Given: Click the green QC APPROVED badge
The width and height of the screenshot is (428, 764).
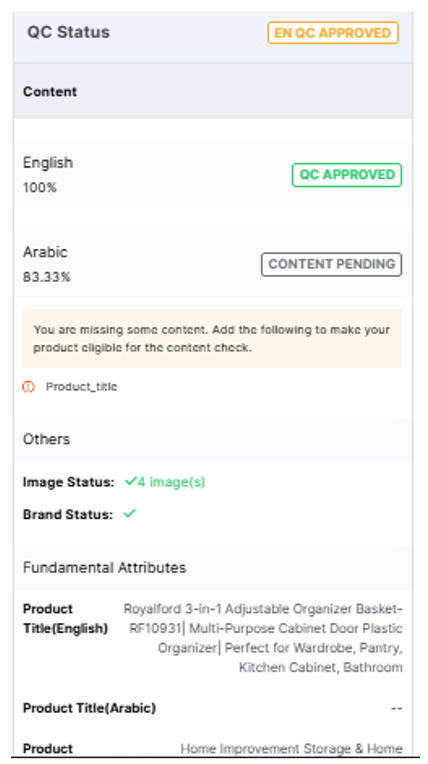Looking at the screenshot, I should click(347, 175).
